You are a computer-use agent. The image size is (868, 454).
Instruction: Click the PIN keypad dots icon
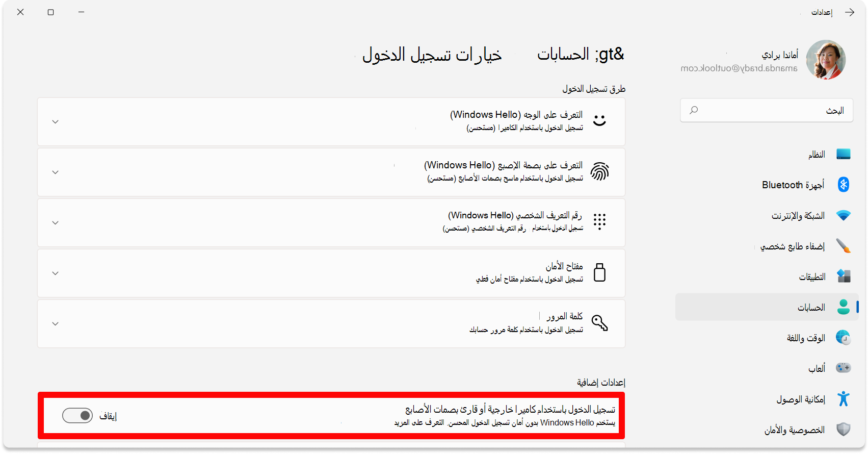pyautogui.click(x=599, y=221)
